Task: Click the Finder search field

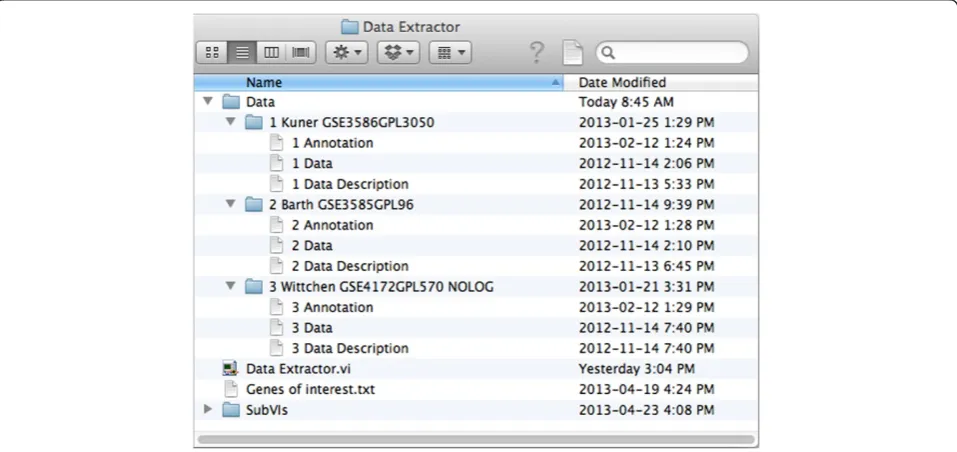Action: [x=672, y=53]
